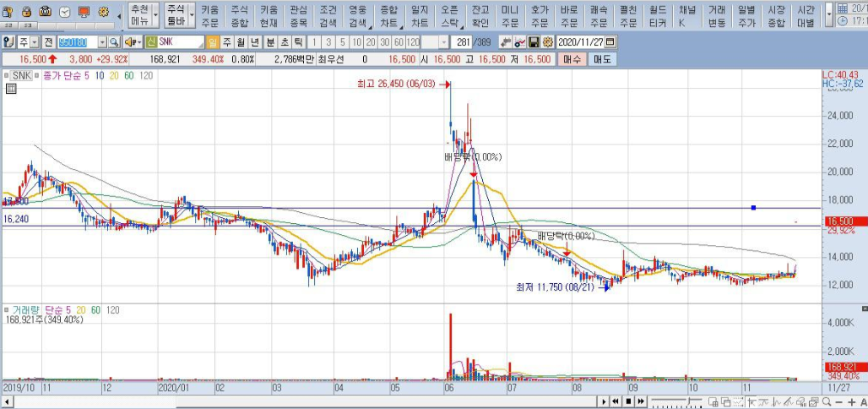This screenshot has width=868, height=409.
Task: Open 잔고확인 menu item
Action: (480, 16)
